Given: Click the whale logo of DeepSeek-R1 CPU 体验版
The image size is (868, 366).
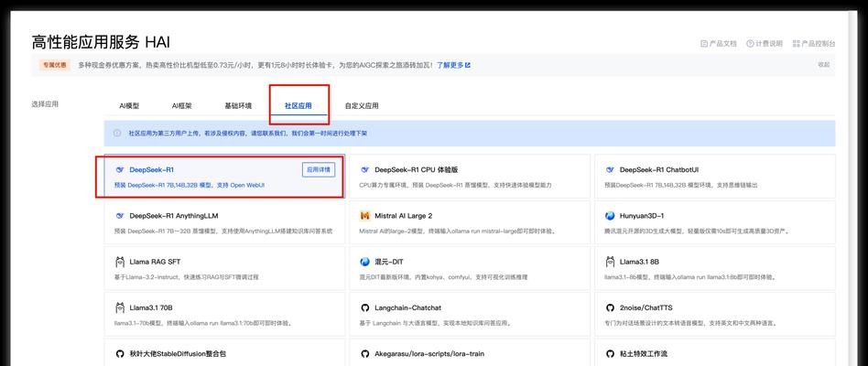Looking at the screenshot, I should [x=364, y=169].
